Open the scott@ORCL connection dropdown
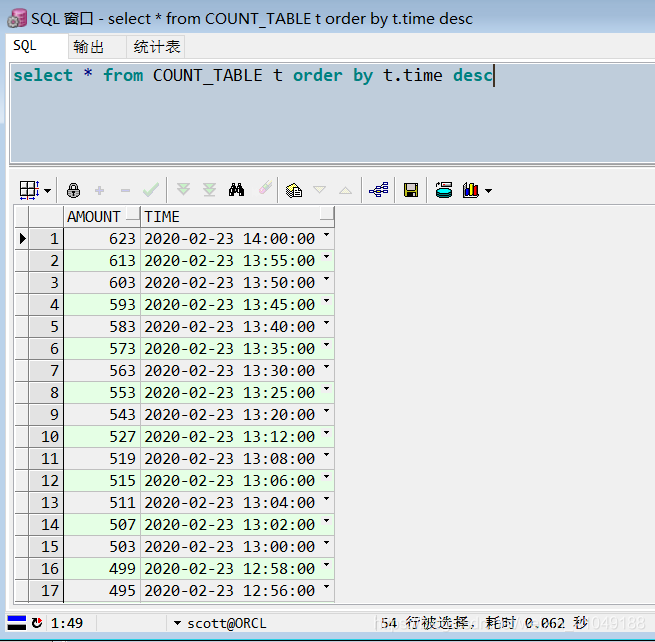 coord(177,623)
